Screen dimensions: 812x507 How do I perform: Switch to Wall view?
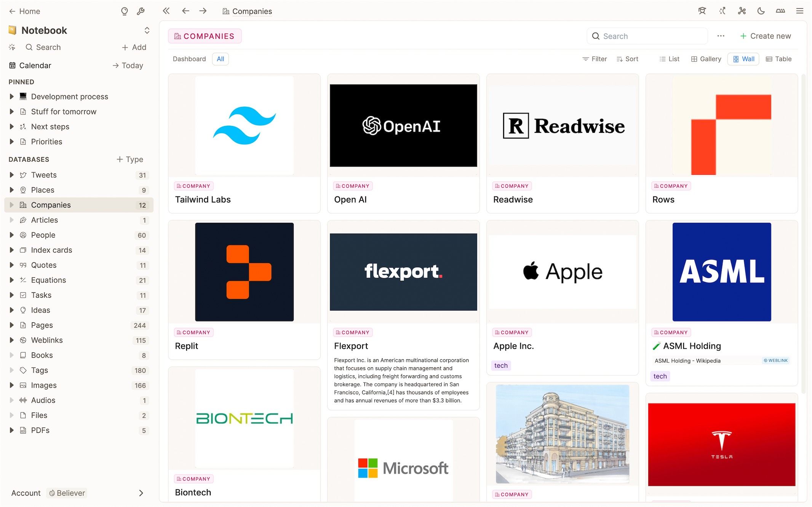pyautogui.click(x=743, y=59)
